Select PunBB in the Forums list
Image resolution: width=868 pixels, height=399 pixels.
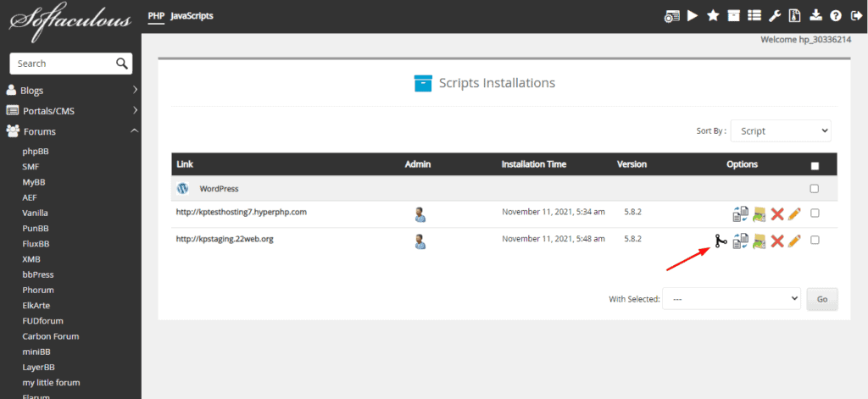coord(36,229)
